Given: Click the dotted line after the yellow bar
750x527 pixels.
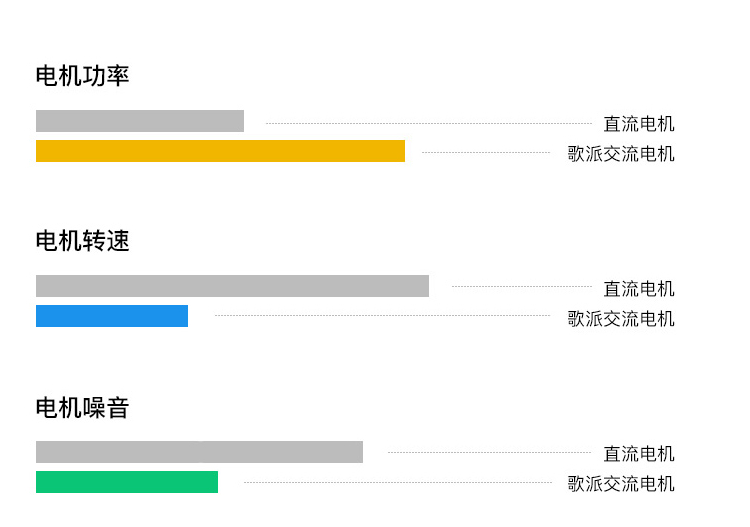Looking at the screenshot, I should coord(486,153).
